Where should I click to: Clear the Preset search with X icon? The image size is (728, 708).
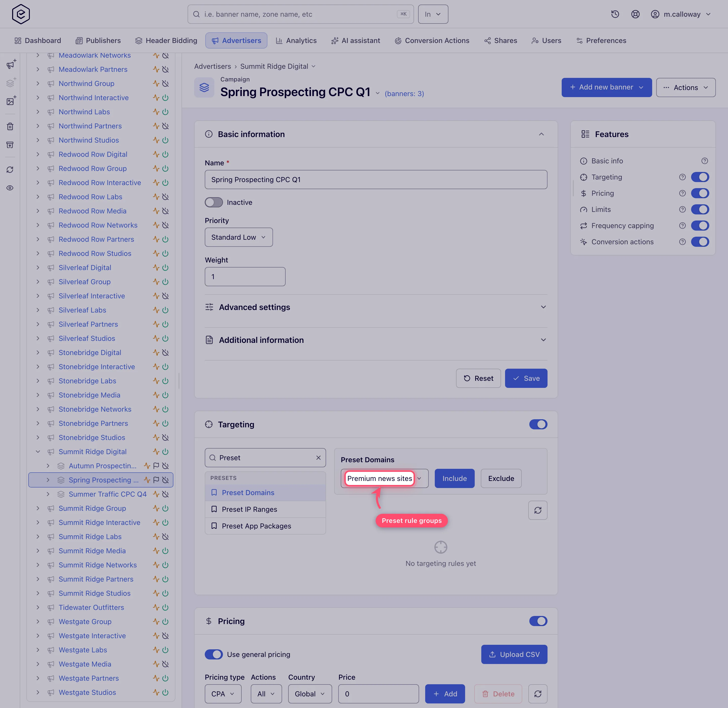[x=318, y=458]
